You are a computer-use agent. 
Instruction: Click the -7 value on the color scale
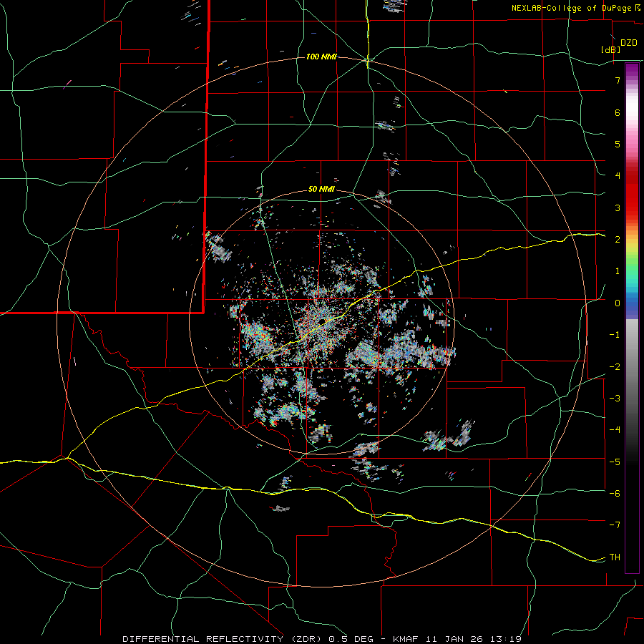click(x=615, y=525)
